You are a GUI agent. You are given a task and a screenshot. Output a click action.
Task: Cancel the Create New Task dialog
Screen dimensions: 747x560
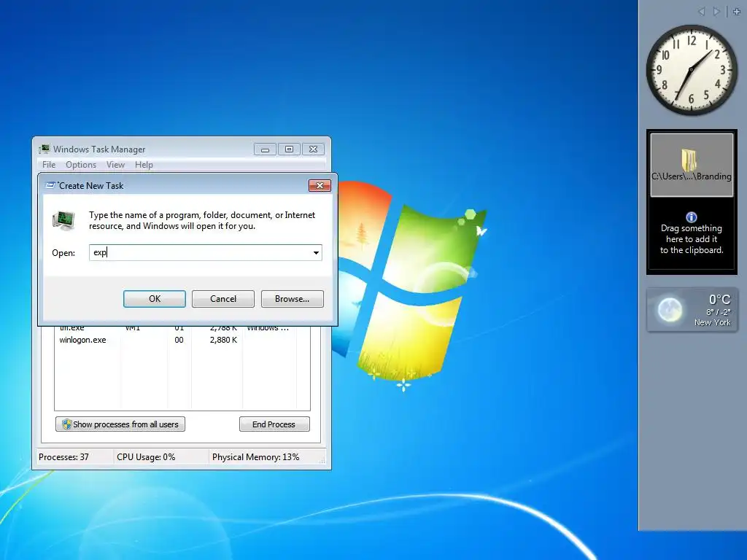(x=223, y=299)
